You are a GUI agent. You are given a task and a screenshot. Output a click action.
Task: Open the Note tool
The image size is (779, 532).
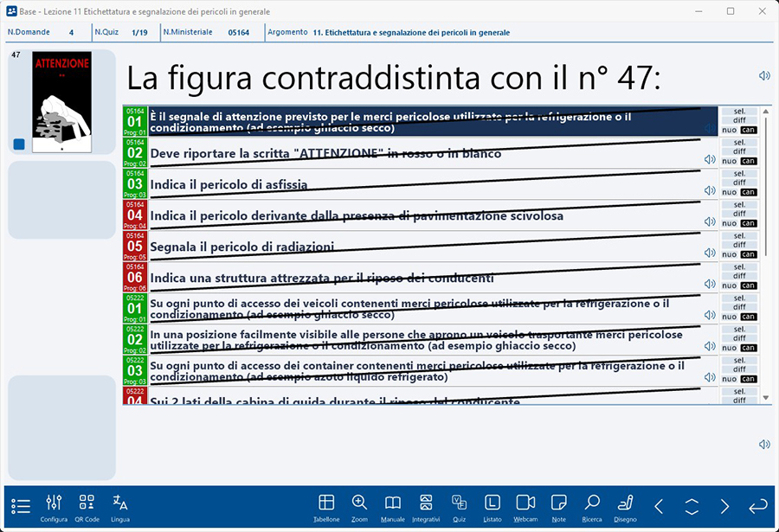click(x=558, y=507)
